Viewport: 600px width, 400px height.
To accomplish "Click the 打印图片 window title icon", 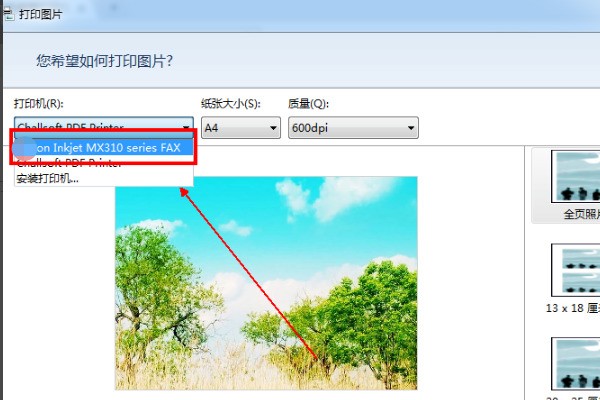I will (8, 15).
